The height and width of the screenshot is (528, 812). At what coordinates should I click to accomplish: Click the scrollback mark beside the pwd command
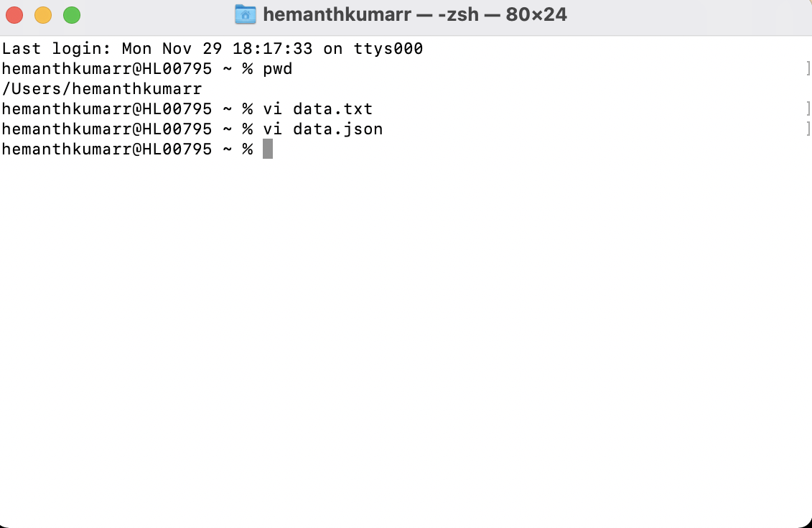808,68
